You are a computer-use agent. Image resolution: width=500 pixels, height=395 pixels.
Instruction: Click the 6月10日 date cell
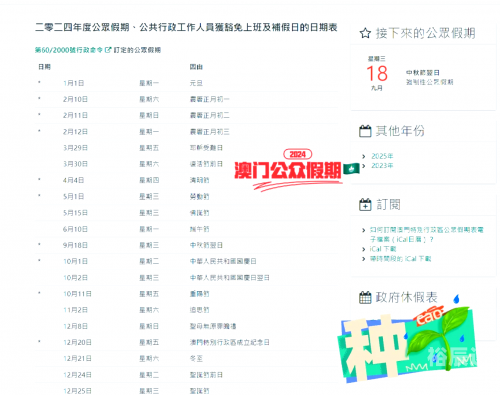(75, 229)
